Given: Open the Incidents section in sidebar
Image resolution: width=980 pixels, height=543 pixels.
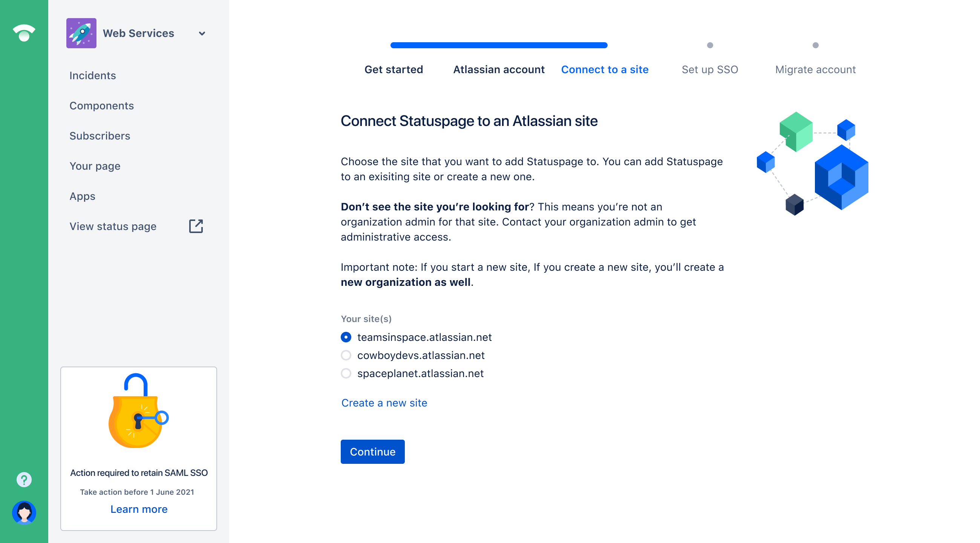Looking at the screenshot, I should (x=92, y=75).
